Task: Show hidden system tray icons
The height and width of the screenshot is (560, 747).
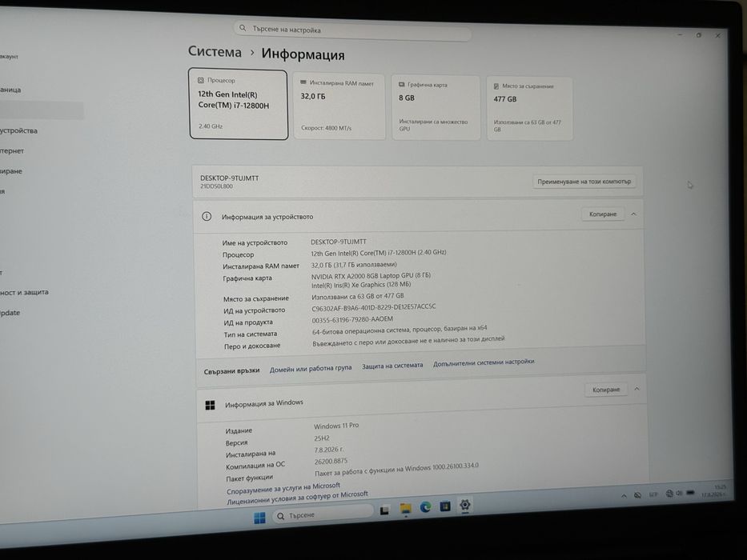Action: point(624,496)
